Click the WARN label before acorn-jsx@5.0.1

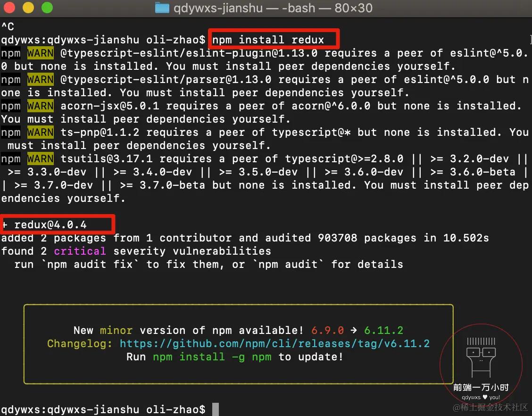[41, 106]
